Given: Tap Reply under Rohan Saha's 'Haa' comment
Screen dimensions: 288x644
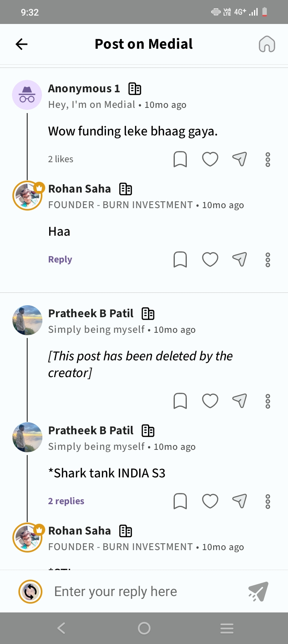Looking at the screenshot, I should (x=60, y=259).
